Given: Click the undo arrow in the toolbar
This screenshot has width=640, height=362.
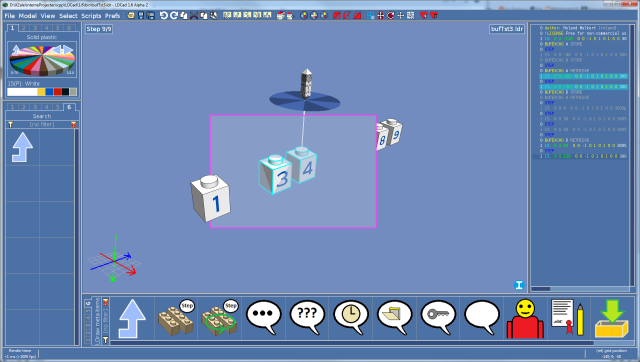Looking at the screenshot, I should click(x=163, y=16).
